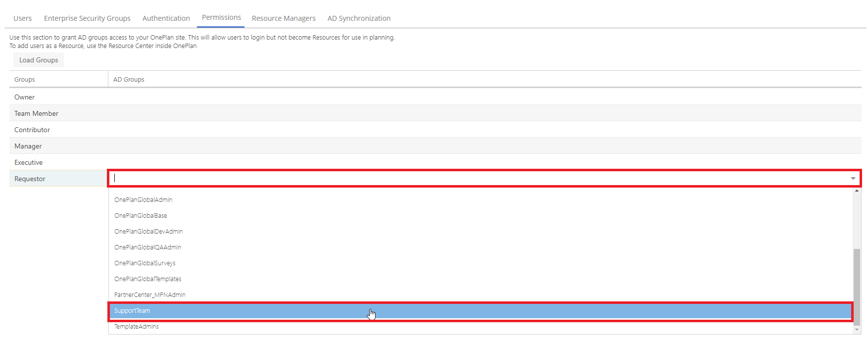Switch to the Users tab

click(x=22, y=18)
